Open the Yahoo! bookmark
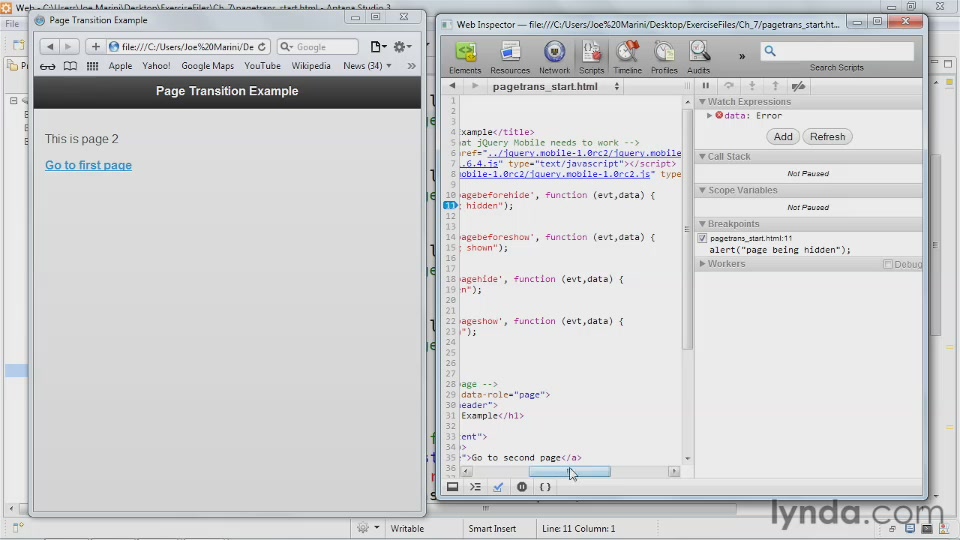 point(156,66)
